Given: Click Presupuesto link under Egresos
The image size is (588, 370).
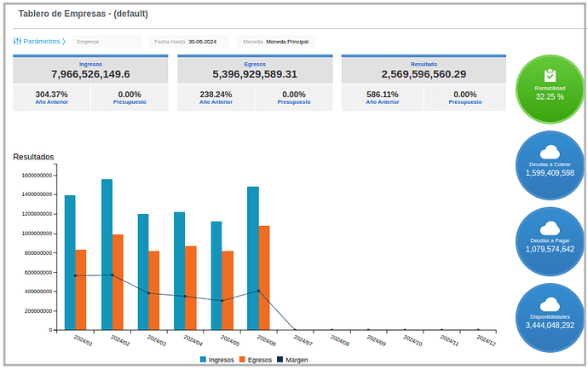Looking at the screenshot, I should pyautogui.click(x=294, y=101).
